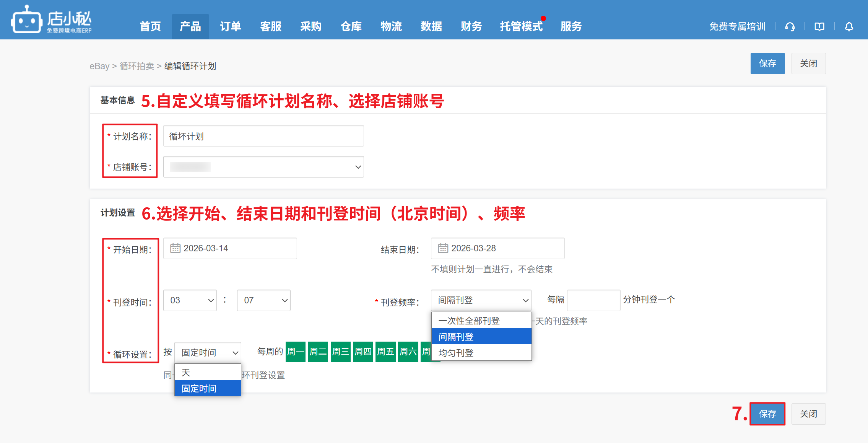This screenshot has height=443, width=868.
Task: Click the top blue 保存 button
Action: tap(767, 64)
